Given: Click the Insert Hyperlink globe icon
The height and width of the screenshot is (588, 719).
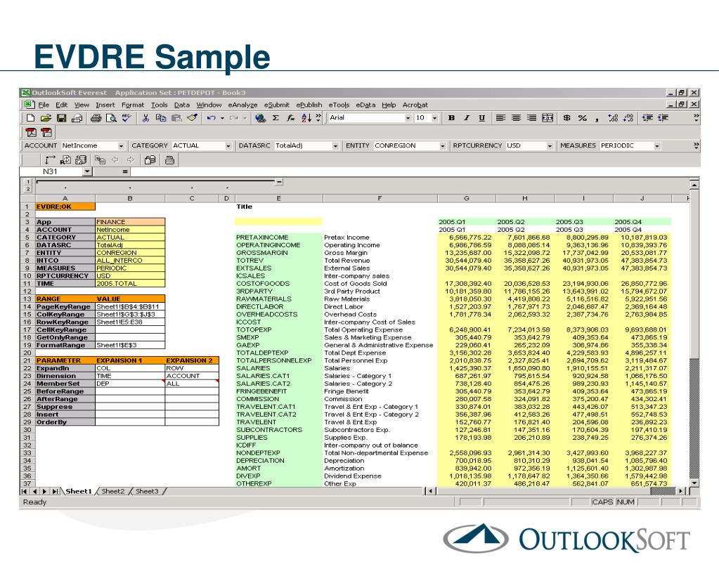Looking at the screenshot, I should [261, 118].
